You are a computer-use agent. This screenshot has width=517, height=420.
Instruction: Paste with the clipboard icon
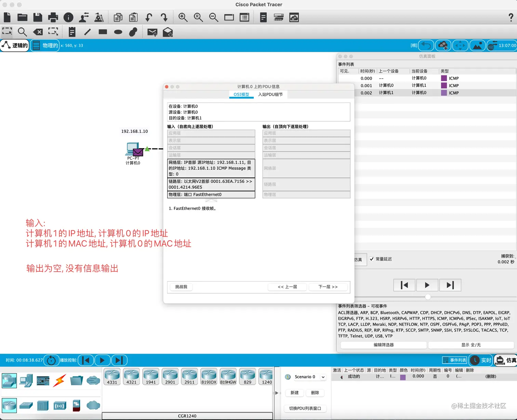[133, 17]
